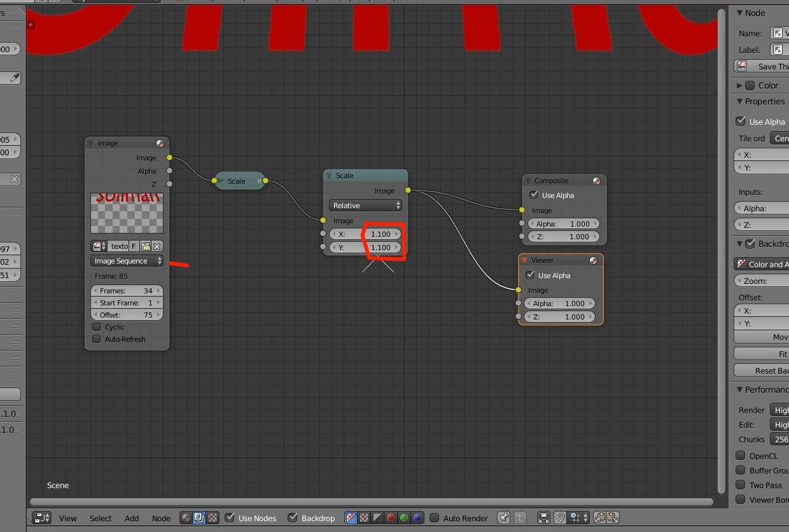Open the Add menu
This screenshot has width=789, height=532.
(x=132, y=518)
